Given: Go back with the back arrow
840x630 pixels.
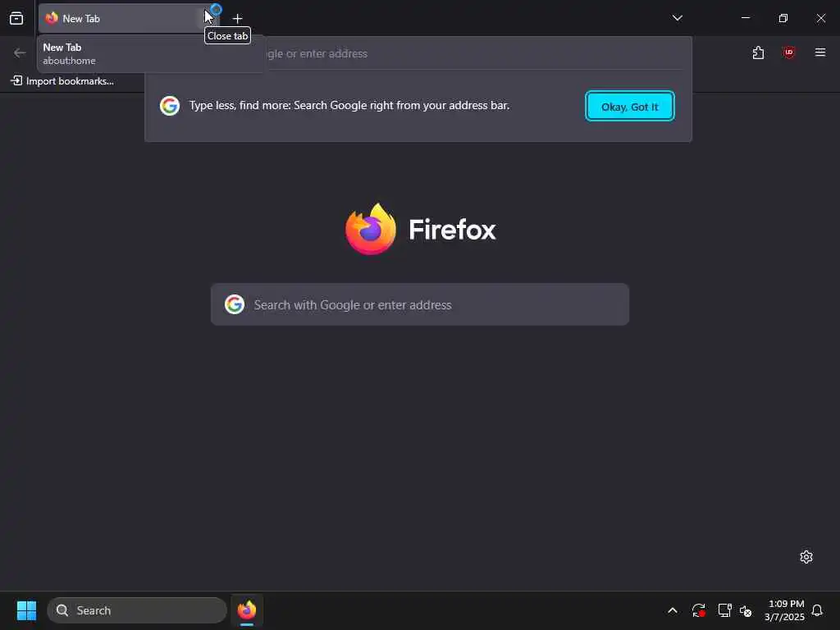Looking at the screenshot, I should (x=20, y=52).
